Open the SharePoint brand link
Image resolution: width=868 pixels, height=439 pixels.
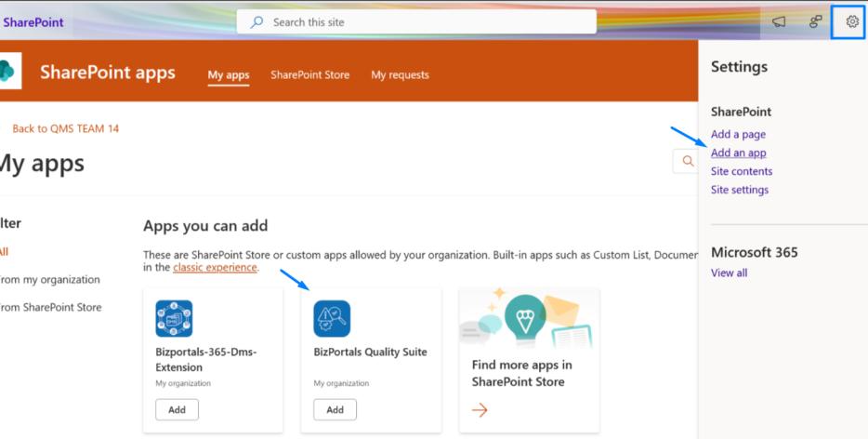(33, 22)
